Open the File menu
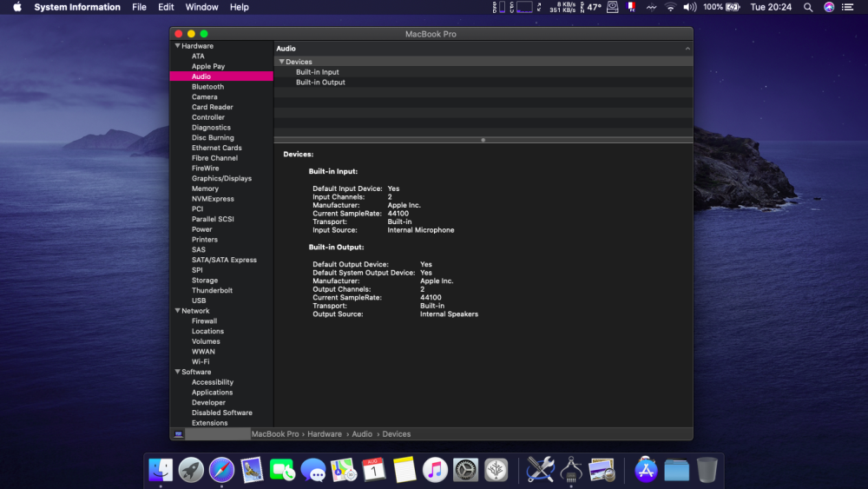 pyautogui.click(x=139, y=7)
